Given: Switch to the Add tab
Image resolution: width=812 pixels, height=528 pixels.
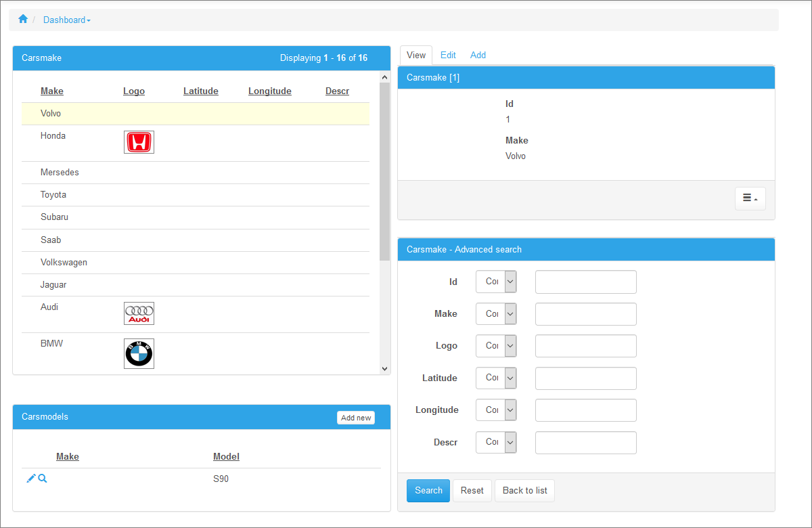Looking at the screenshot, I should [x=478, y=55].
